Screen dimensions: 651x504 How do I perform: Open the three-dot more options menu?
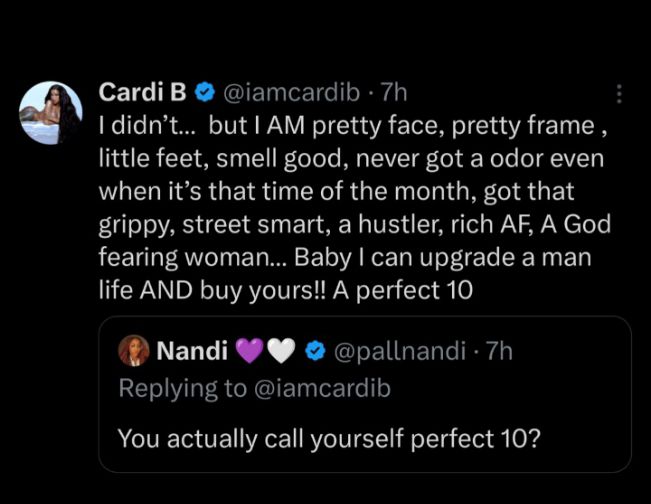(619, 94)
